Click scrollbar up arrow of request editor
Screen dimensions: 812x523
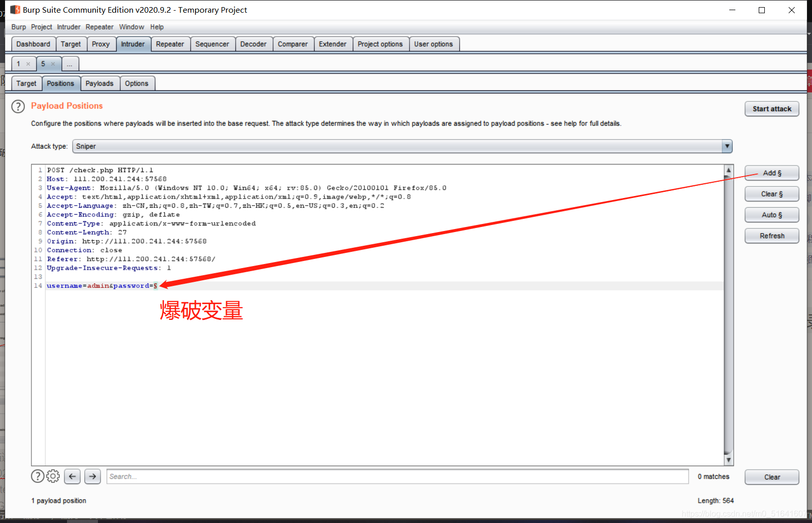click(728, 170)
